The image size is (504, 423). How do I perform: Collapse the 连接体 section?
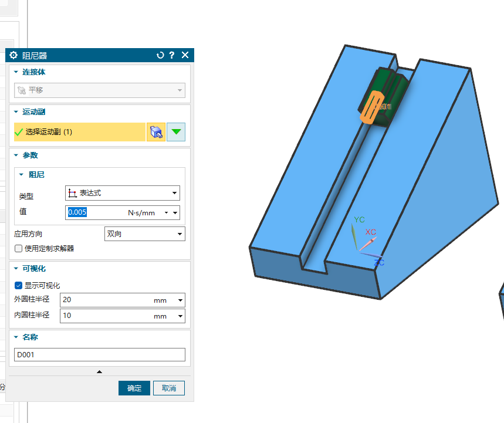click(16, 72)
